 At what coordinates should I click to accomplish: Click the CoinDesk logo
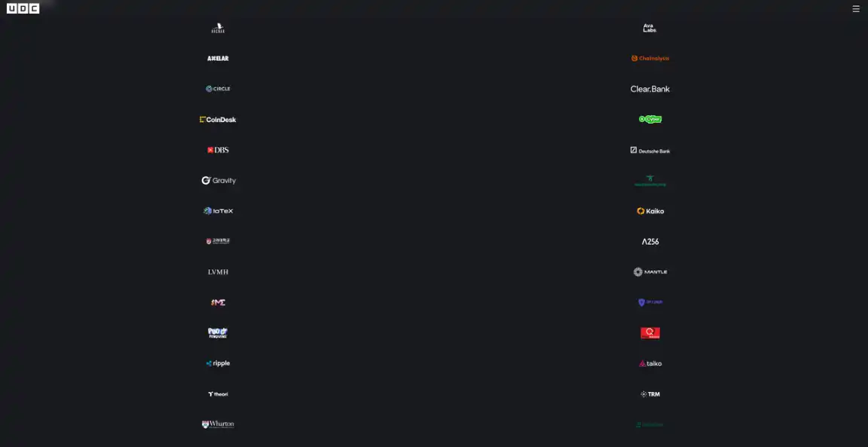click(218, 120)
